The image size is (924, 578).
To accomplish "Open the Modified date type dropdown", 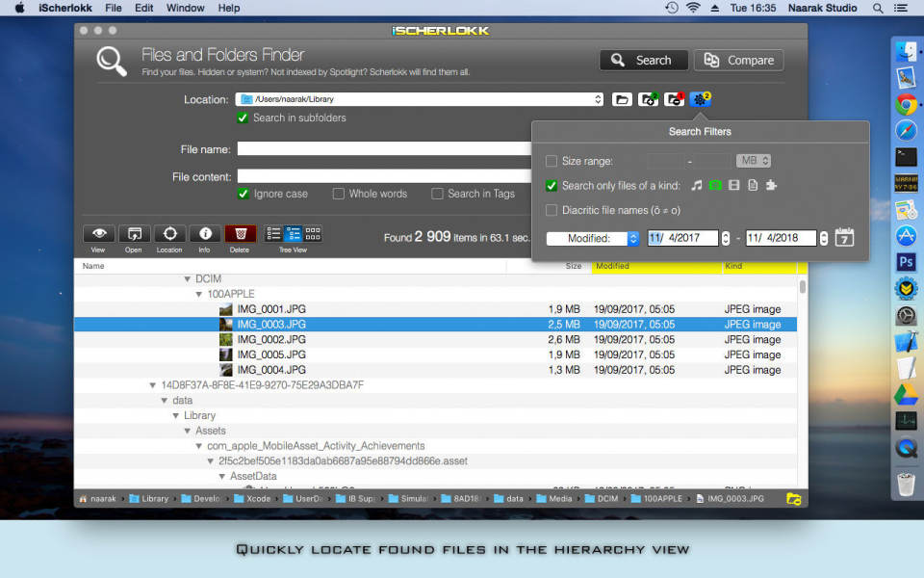I will click(593, 238).
